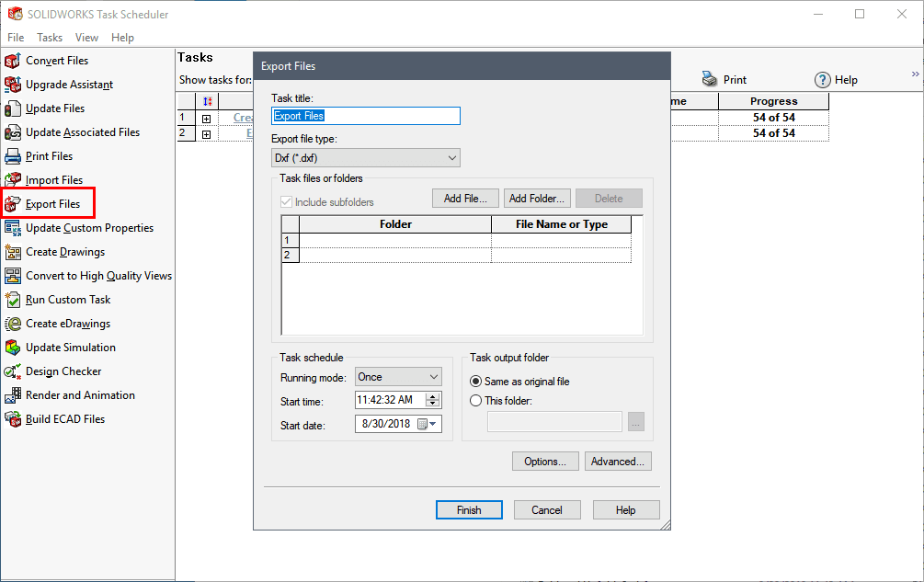Image resolution: width=924 pixels, height=582 pixels.
Task: Click the Build ECAD Files icon
Action: 12,419
